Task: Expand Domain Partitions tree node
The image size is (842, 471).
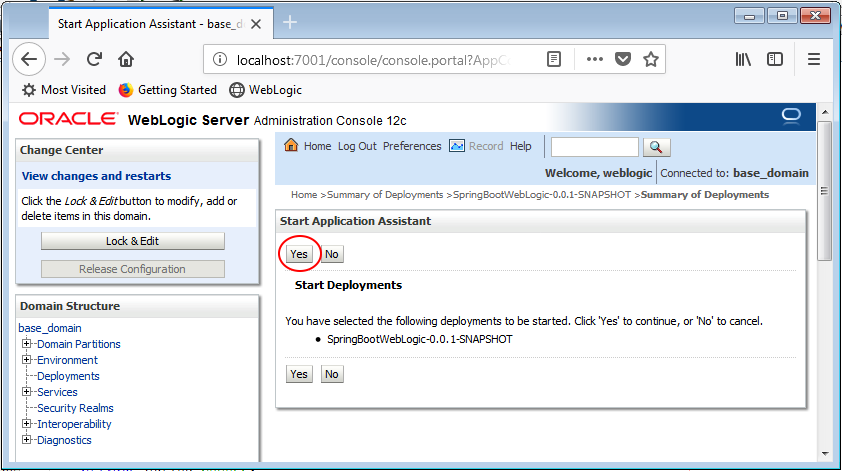Action: pos(26,343)
